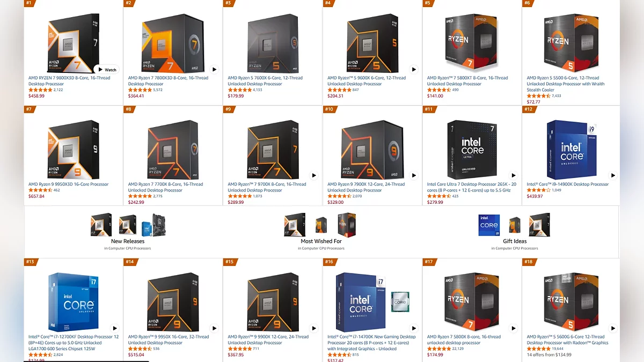This screenshot has height=362, width=644.
Task: Play video icon on Ryzen 5 9600X image
Action: tap(414, 69)
